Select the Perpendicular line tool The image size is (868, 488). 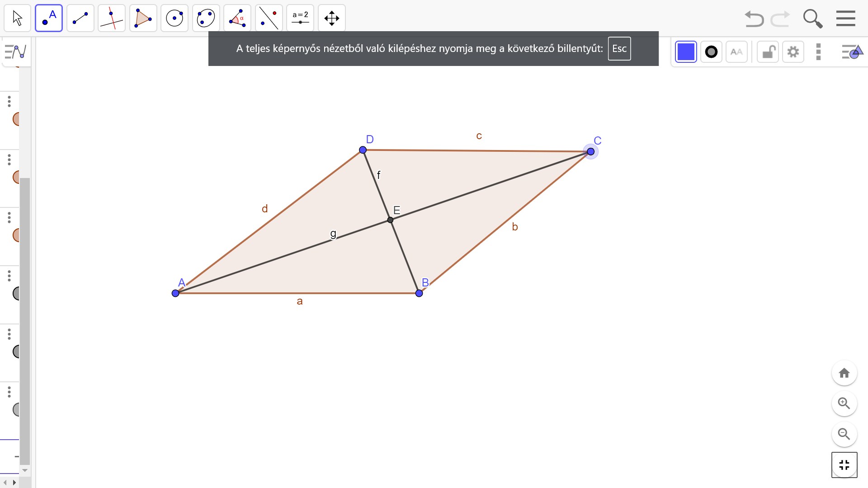112,18
